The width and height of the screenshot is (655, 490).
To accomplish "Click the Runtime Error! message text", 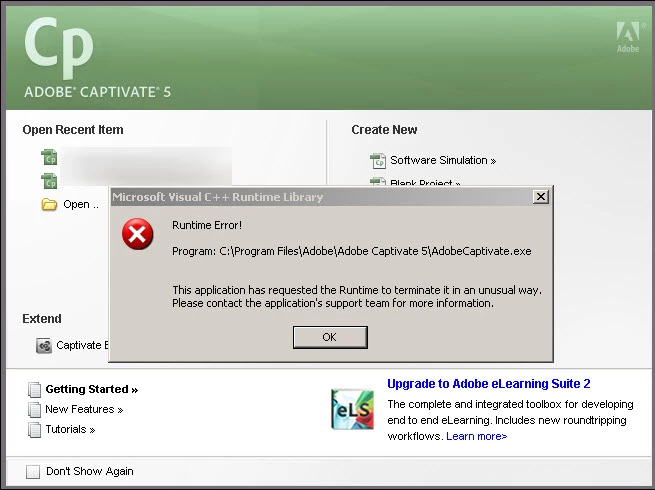I will pos(207,225).
